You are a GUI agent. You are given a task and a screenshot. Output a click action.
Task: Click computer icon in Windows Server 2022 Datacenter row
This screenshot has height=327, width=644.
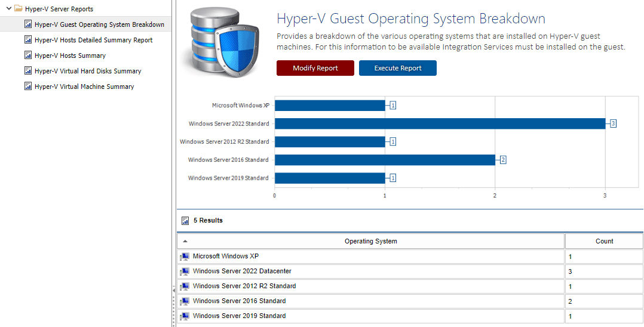(185, 271)
